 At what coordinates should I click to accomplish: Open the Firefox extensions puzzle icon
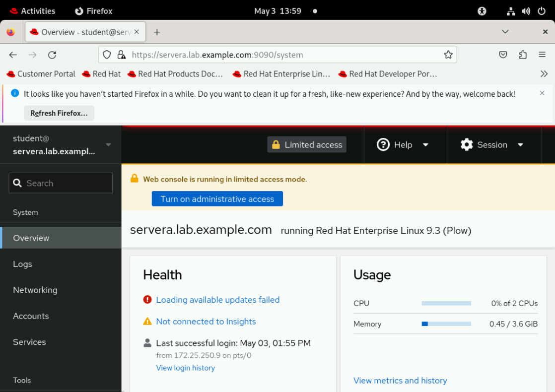pos(523,55)
